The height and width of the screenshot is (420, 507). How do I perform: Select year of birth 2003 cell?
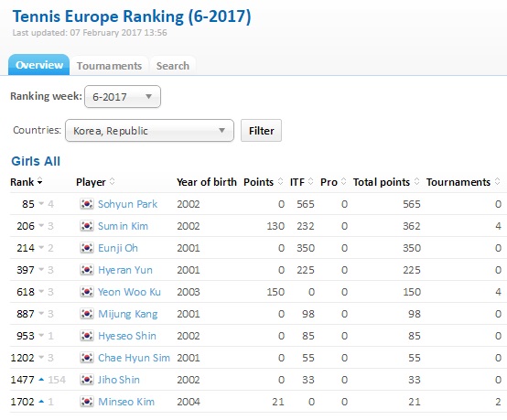coord(189,292)
